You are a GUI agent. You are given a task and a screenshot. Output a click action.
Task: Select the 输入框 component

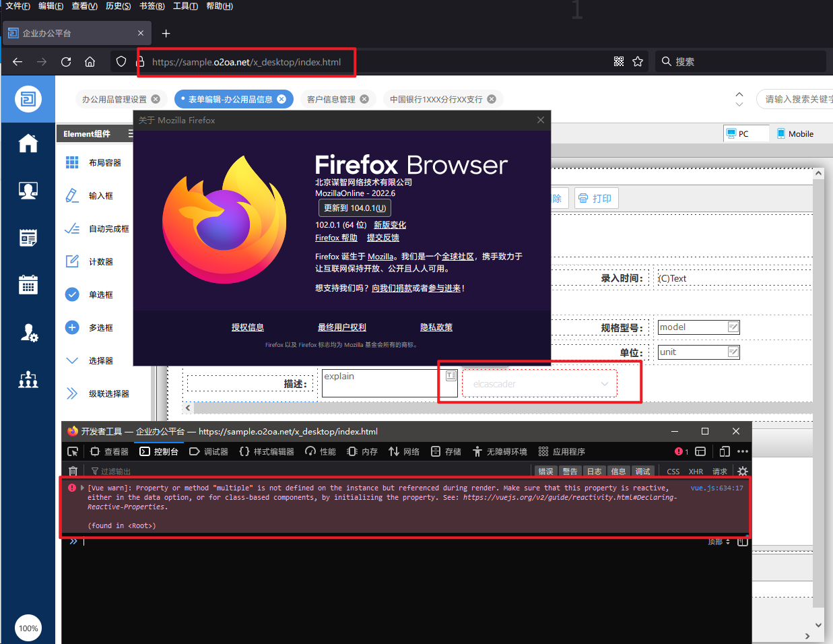coord(90,195)
